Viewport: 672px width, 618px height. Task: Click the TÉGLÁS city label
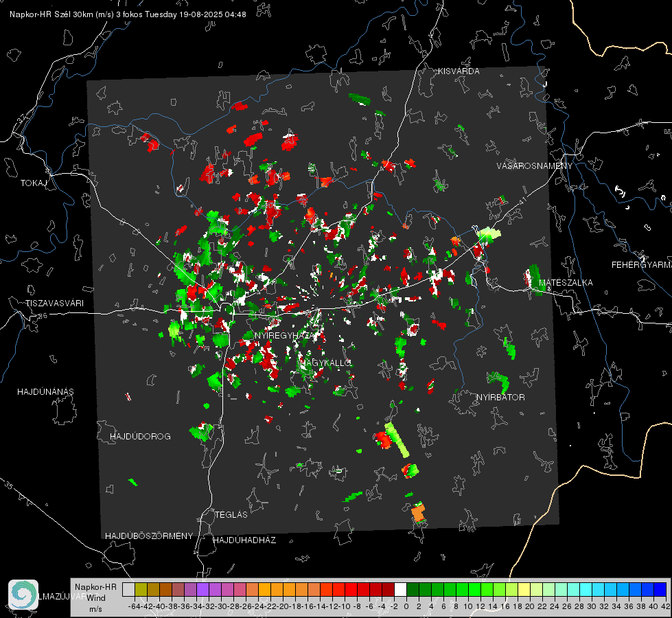[x=231, y=515]
